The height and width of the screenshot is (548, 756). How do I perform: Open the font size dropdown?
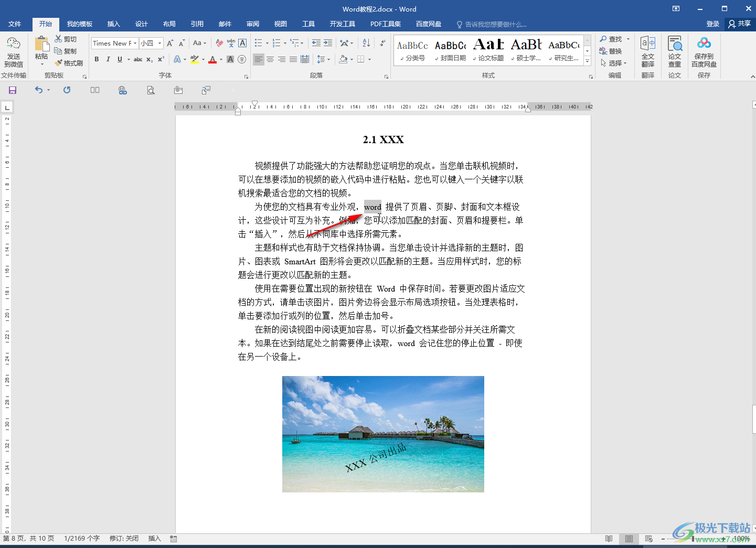(x=160, y=43)
